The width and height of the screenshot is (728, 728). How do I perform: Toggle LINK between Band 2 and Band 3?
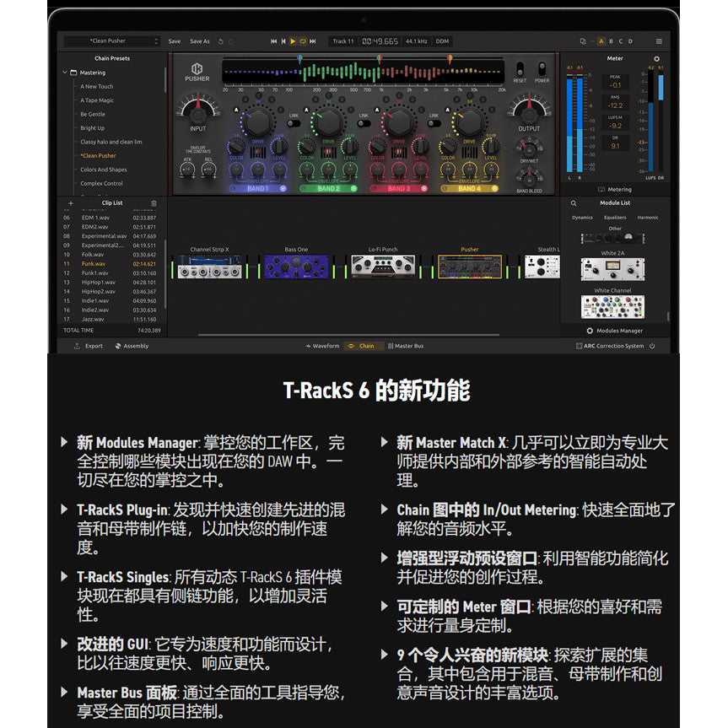pos(364,123)
